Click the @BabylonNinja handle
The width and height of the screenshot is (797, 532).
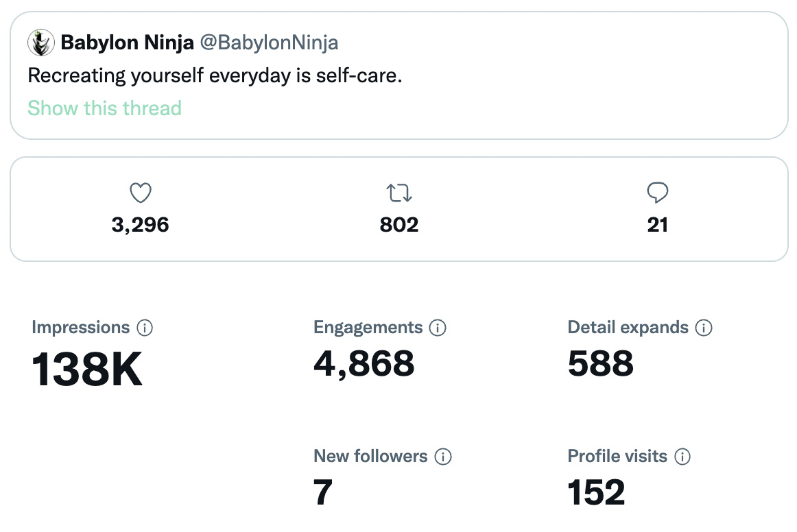tap(269, 43)
